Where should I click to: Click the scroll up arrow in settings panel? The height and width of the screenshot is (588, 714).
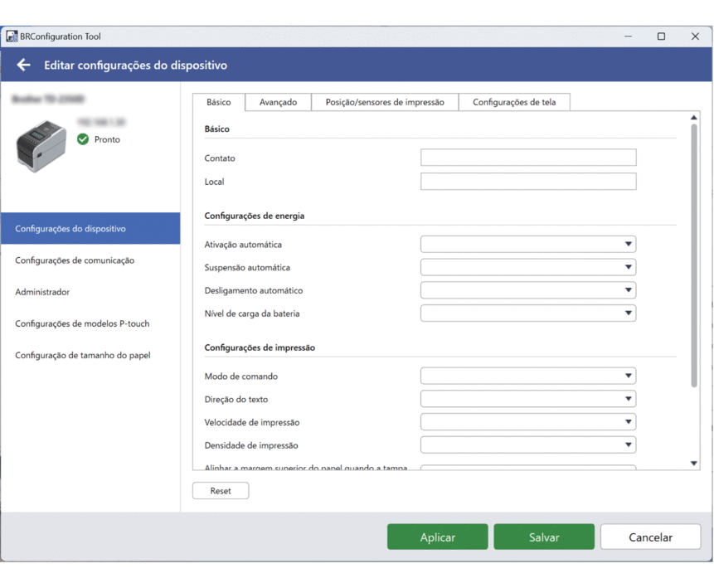tap(693, 118)
